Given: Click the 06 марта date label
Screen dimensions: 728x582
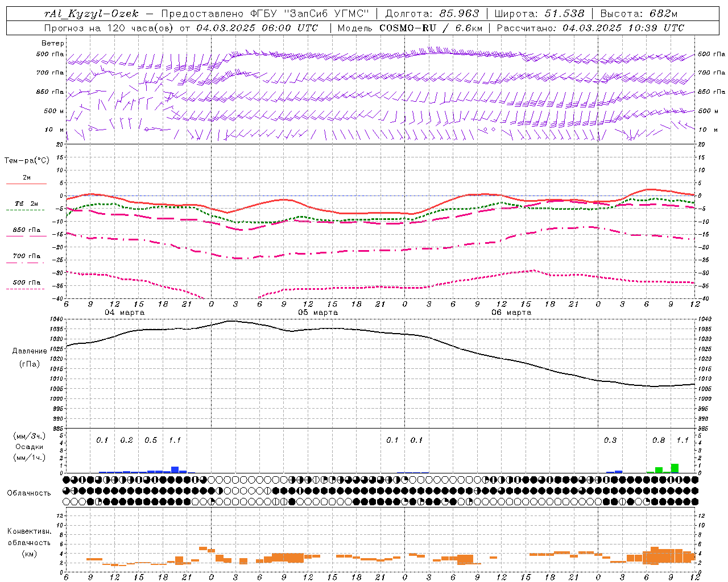Looking at the screenshot, I should pos(511,313).
